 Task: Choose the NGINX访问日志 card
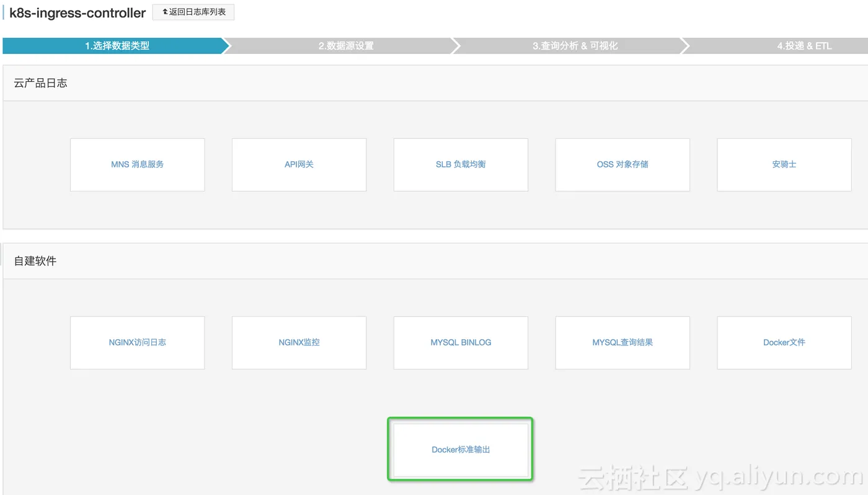point(137,342)
